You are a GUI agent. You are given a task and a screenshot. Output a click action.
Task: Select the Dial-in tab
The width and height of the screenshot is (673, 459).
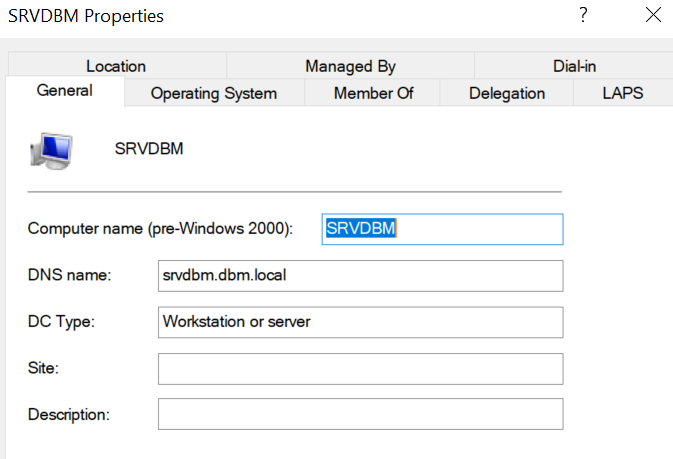(x=574, y=66)
